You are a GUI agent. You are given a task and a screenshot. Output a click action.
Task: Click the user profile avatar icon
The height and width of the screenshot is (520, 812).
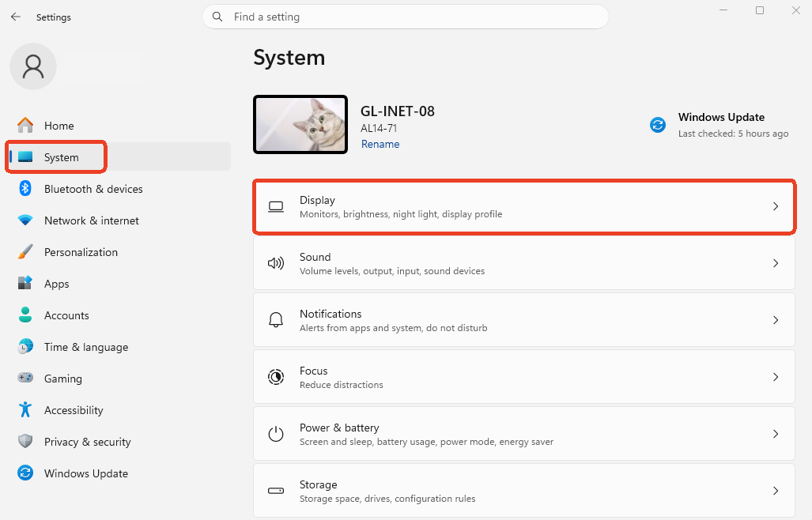point(33,66)
